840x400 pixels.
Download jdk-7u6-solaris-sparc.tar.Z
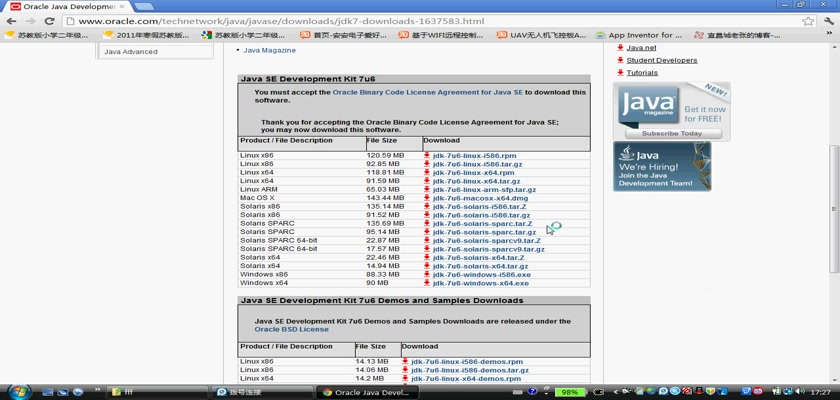click(x=482, y=224)
